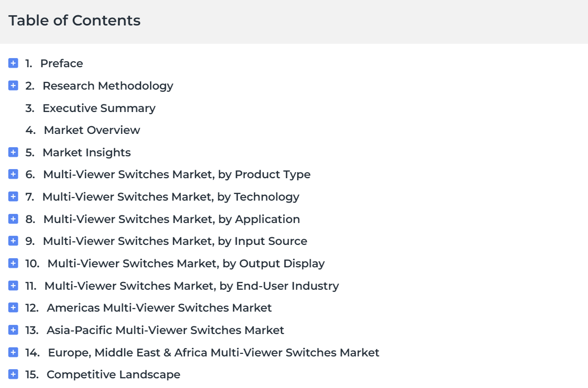
Task: Expand Asia-Pacific market section plus icon
Action: [13, 330]
